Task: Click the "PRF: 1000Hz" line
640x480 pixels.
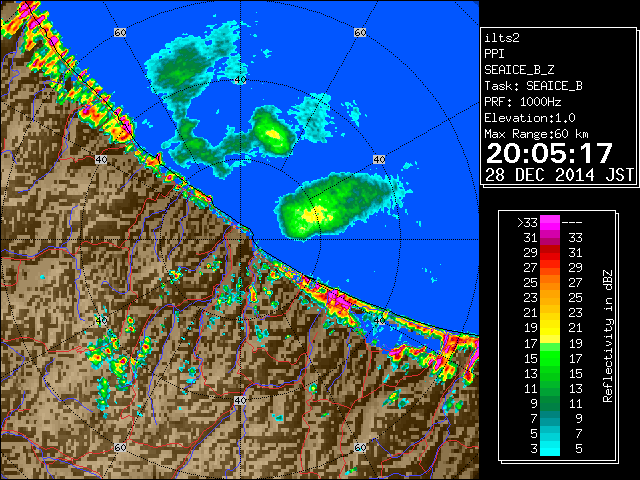Action: (523, 102)
